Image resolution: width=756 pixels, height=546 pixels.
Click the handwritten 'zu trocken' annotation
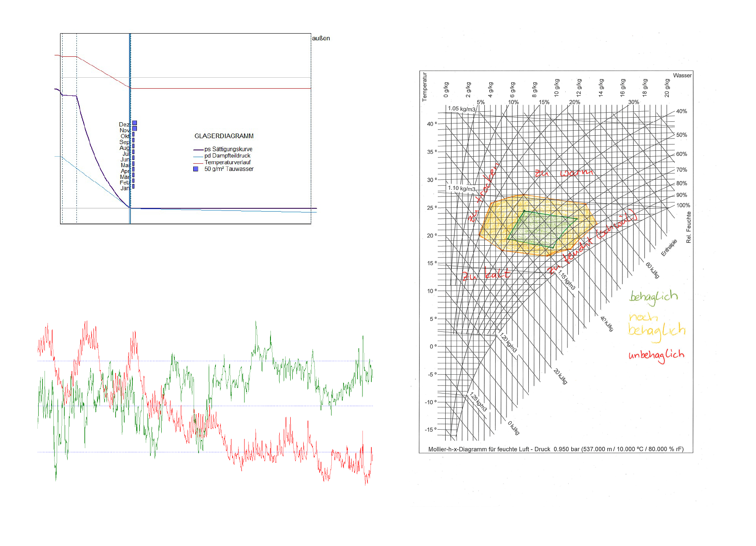point(484,192)
